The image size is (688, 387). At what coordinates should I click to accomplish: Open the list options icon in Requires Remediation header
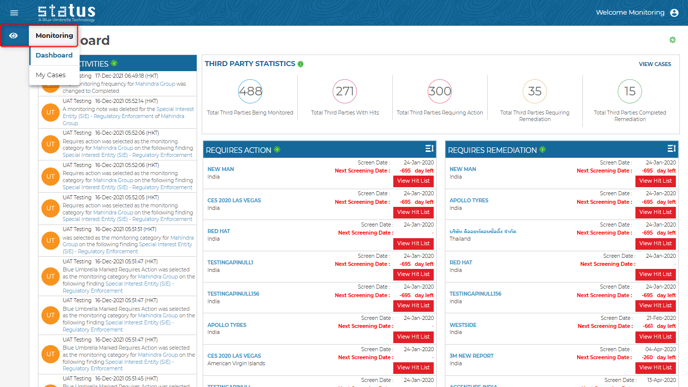(671, 149)
